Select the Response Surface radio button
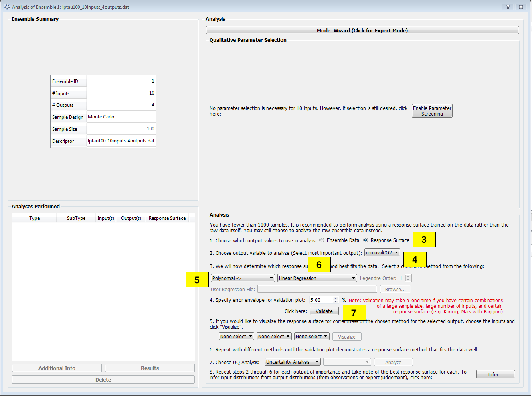 [x=366, y=240]
